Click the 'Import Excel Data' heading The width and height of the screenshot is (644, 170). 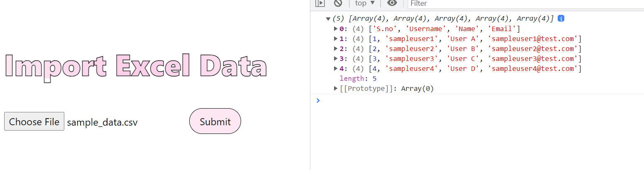[x=136, y=66]
